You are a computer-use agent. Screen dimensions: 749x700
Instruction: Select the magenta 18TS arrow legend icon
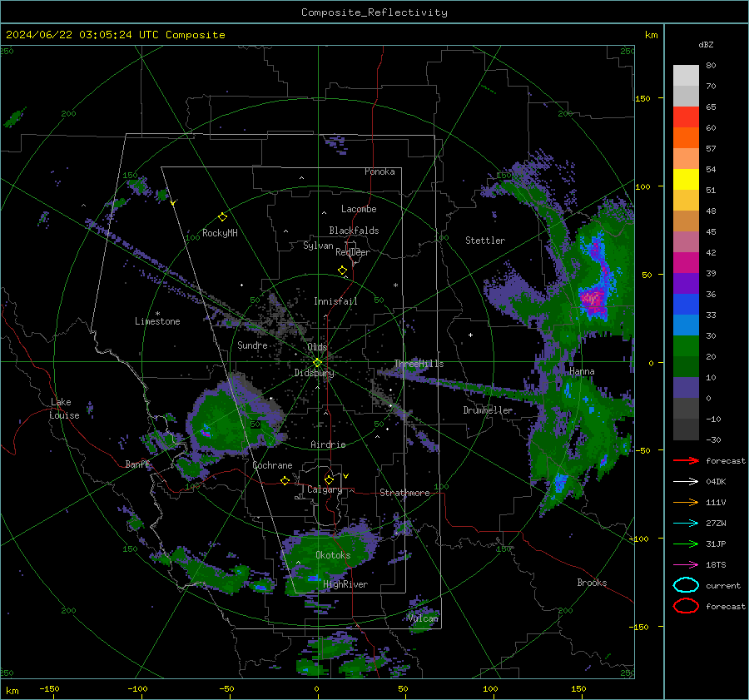point(686,565)
